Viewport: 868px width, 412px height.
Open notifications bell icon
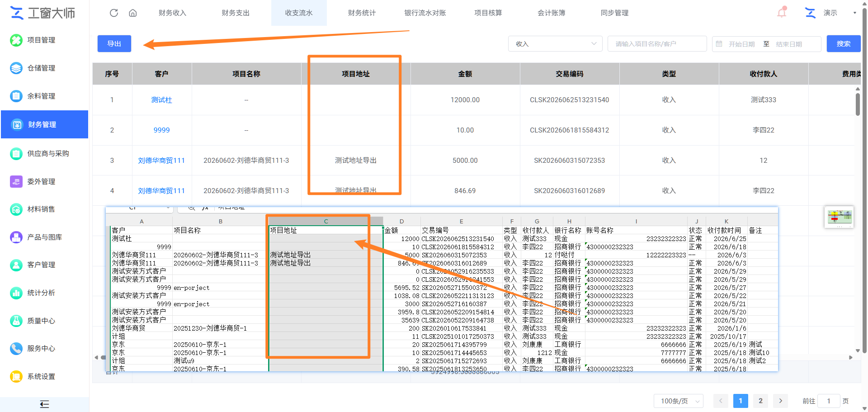coord(782,13)
